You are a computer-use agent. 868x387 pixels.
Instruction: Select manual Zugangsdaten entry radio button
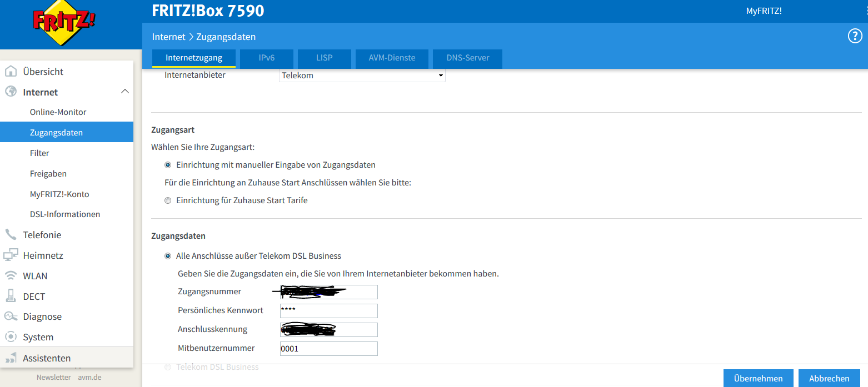click(x=168, y=165)
